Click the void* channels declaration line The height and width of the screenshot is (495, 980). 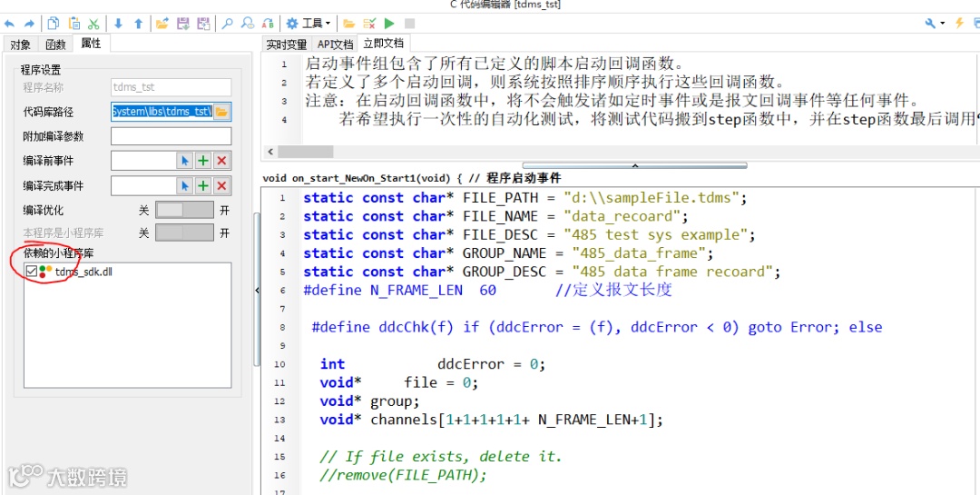click(x=491, y=420)
